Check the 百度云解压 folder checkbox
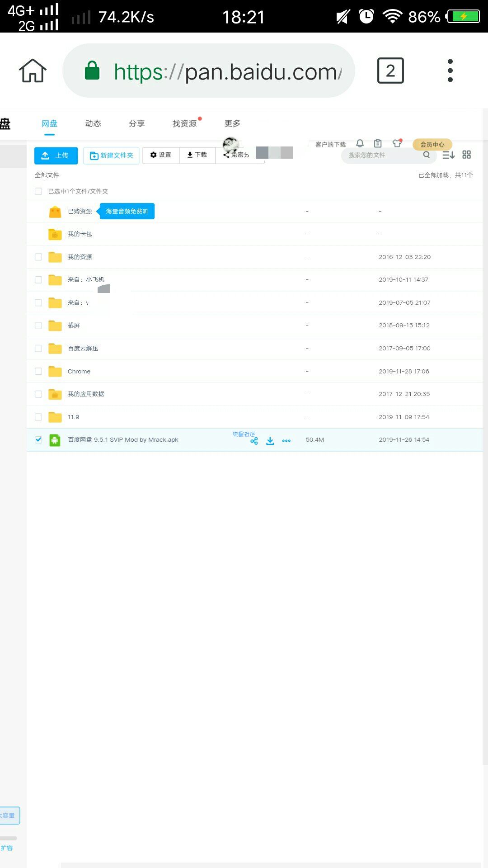 pos(38,348)
